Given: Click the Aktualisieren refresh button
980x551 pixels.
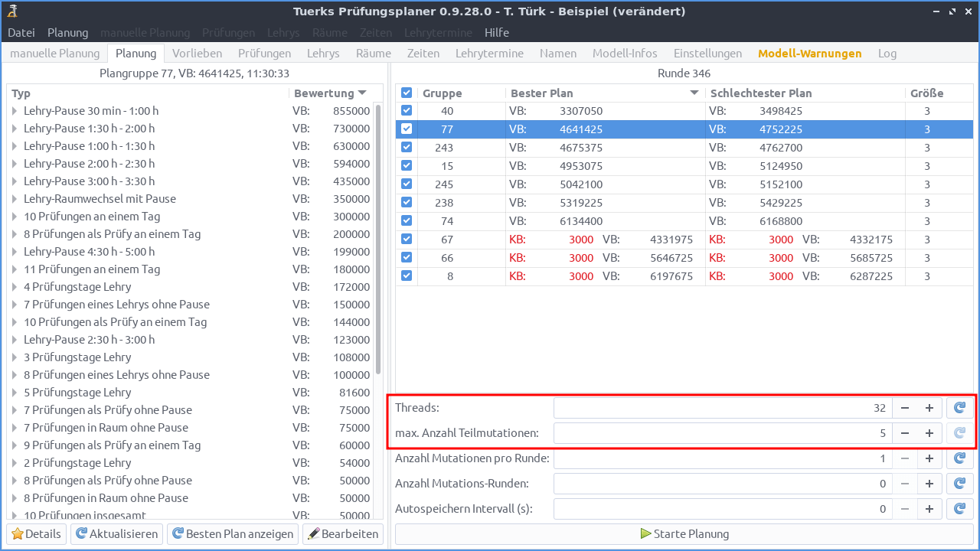Looking at the screenshot, I should click(117, 534).
